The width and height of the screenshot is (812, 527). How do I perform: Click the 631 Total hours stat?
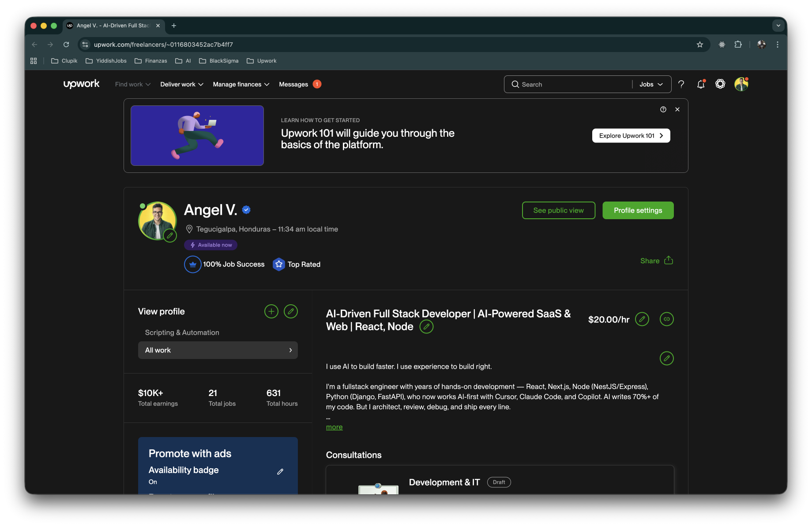pyautogui.click(x=282, y=397)
